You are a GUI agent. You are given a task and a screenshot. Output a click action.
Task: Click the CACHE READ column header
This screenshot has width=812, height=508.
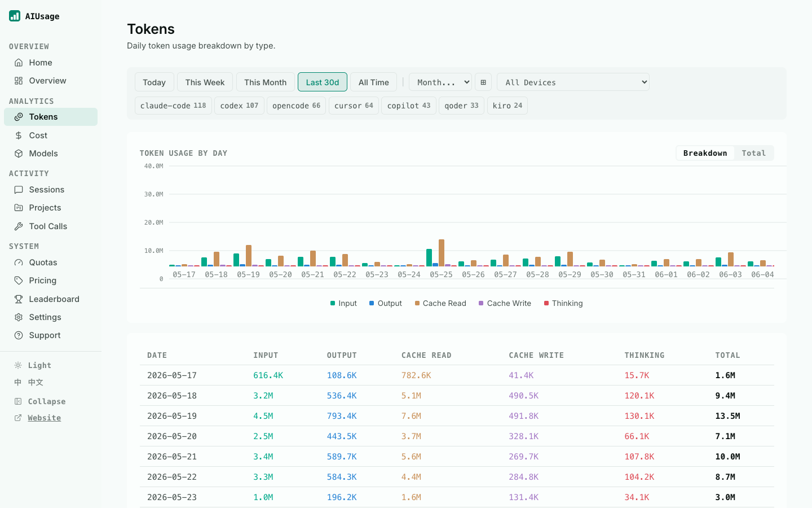click(426, 355)
